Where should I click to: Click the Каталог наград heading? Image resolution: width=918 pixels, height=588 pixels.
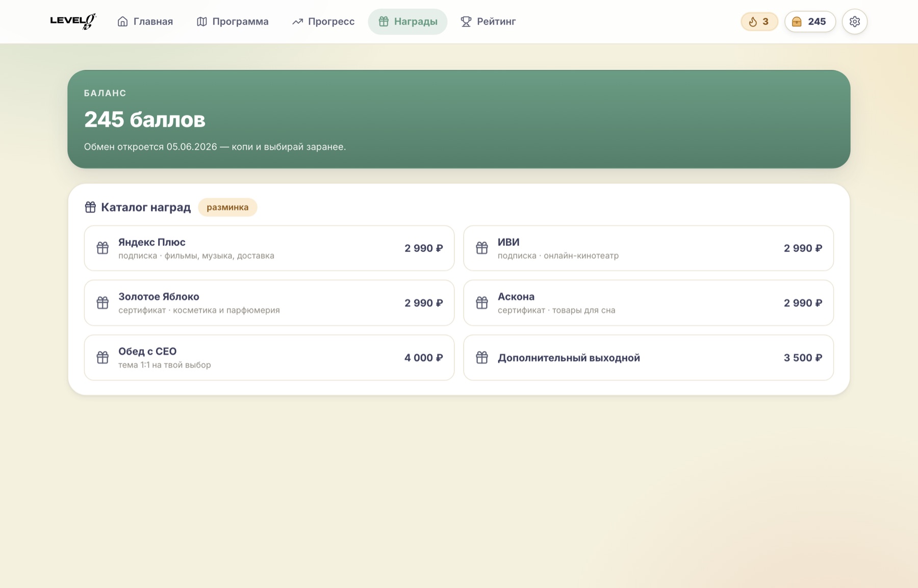[146, 207]
